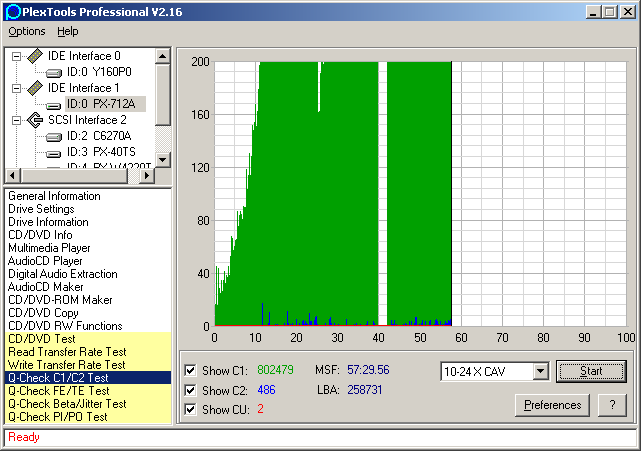The height and width of the screenshot is (451, 641).
Task: Click the IDE Interface 0 chip icon
Action: pyautogui.click(x=36, y=56)
